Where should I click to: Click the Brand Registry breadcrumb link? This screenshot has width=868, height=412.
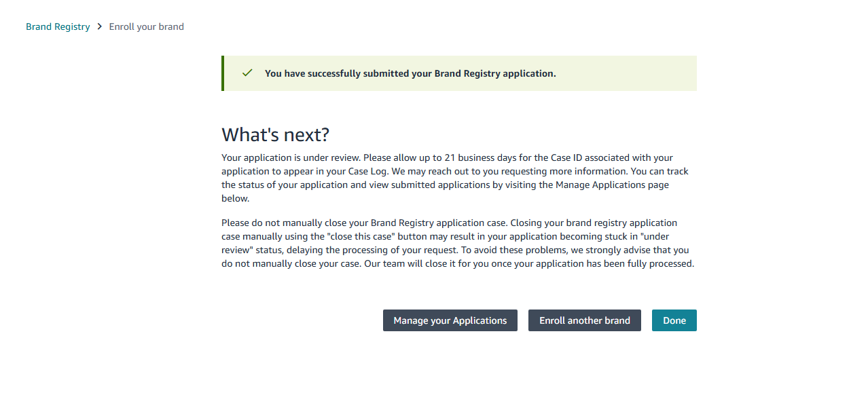pos(58,26)
